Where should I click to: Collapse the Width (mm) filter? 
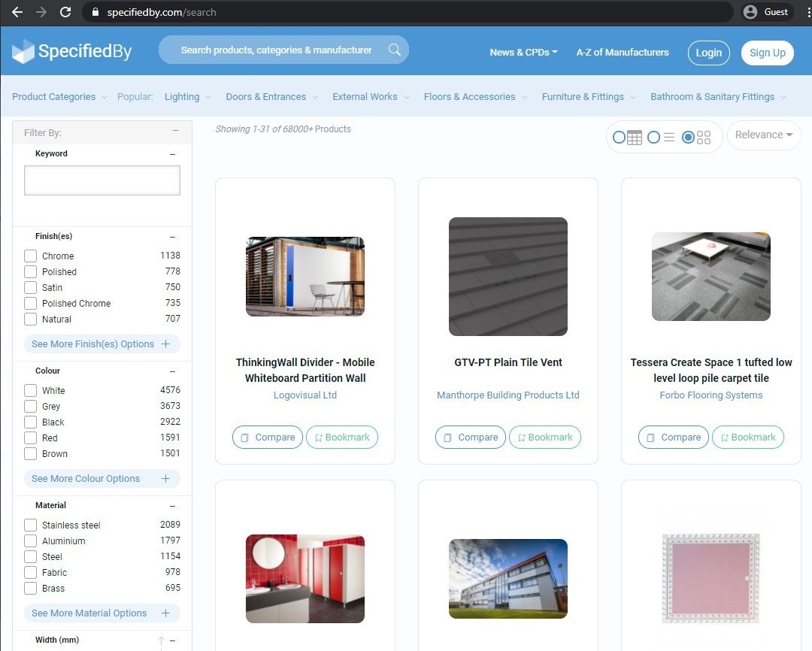pyautogui.click(x=173, y=640)
